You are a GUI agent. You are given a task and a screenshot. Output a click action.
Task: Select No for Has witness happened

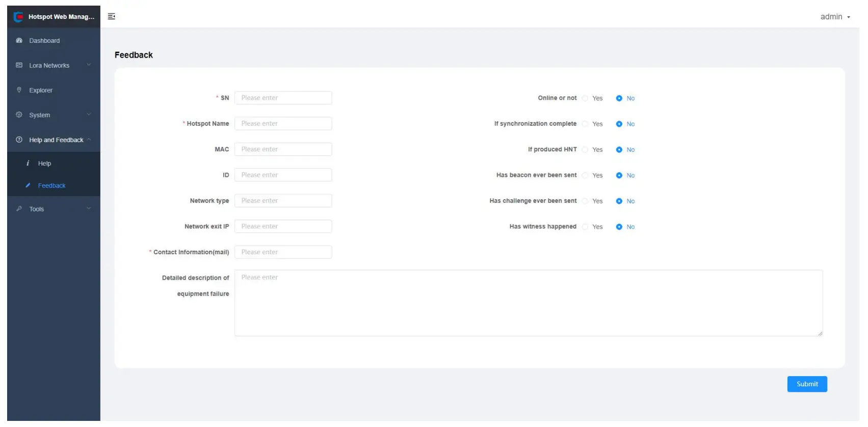(x=619, y=227)
